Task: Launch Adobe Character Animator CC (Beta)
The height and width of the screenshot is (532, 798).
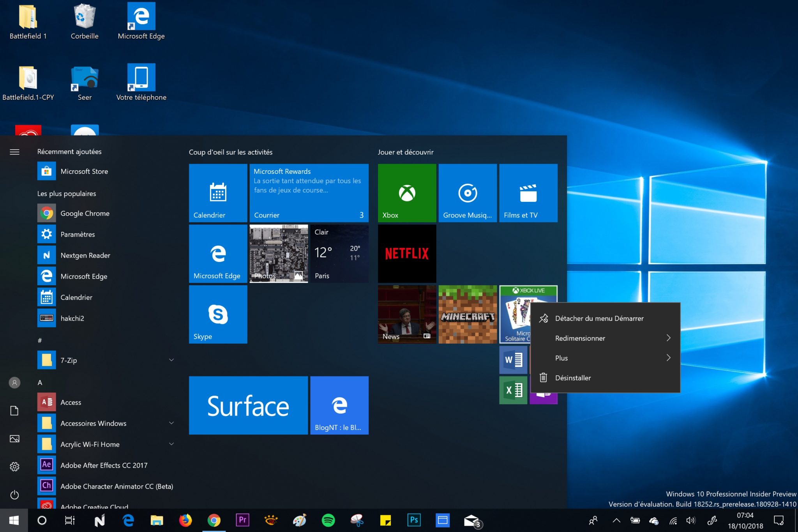Action: click(106, 486)
